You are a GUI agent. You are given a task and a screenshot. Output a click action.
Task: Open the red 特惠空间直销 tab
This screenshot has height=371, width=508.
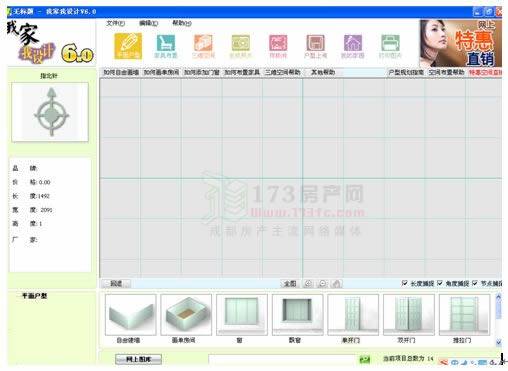click(485, 72)
